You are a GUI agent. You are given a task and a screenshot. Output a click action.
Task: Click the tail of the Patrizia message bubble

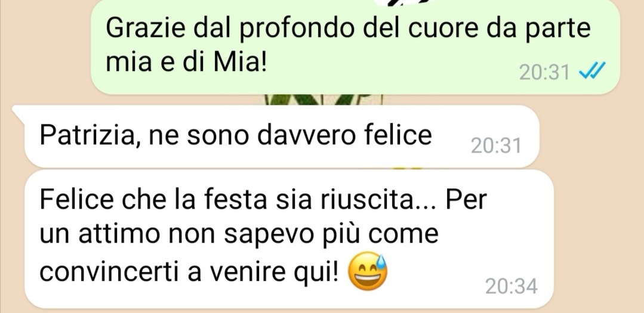[x=19, y=111]
